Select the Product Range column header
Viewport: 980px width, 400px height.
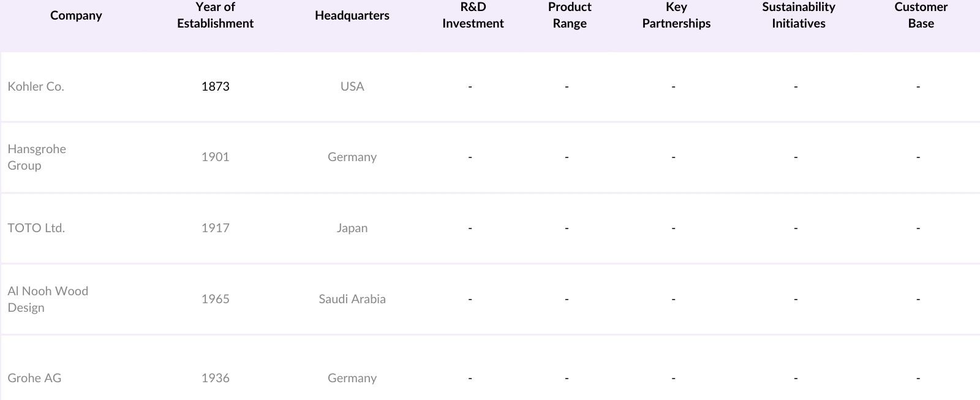click(570, 15)
